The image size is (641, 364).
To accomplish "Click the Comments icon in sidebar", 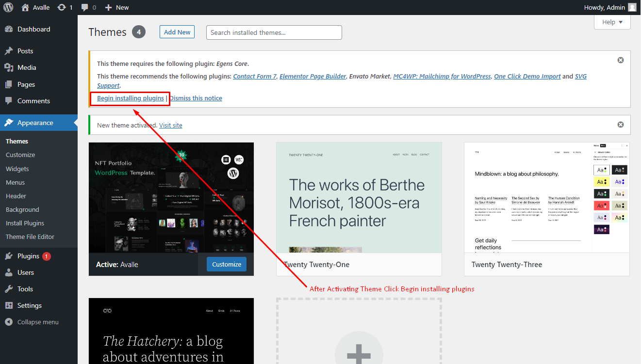I will [9, 101].
